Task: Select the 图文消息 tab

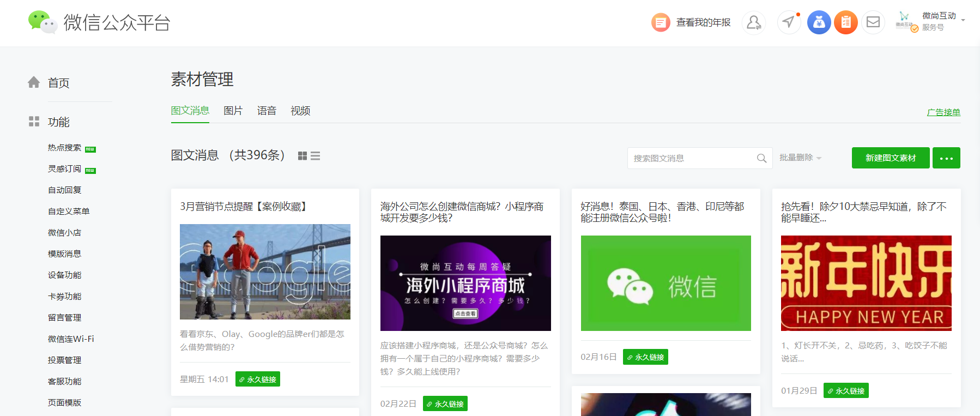Action: click(x=190, y=111)
